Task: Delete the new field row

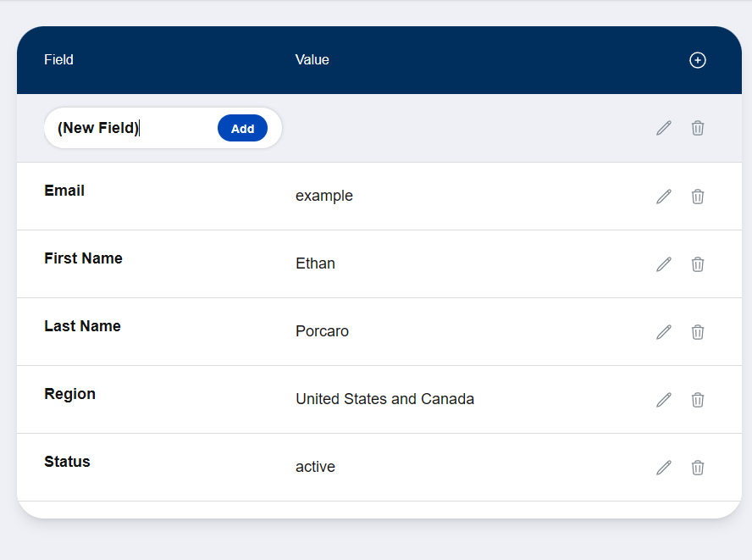Action: point(697,128)
